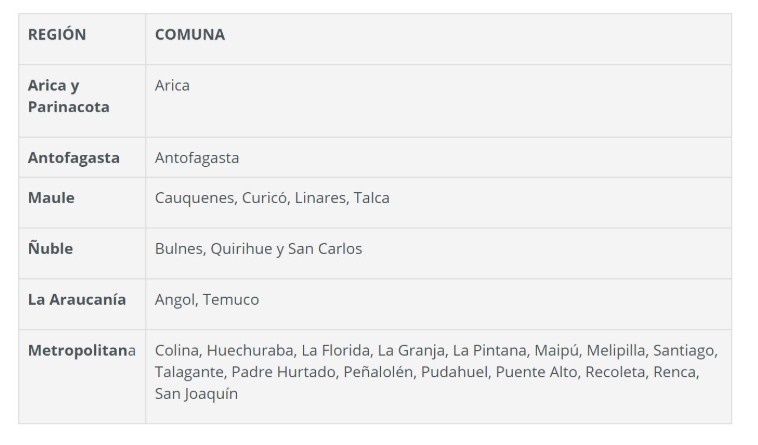Click the REGIÓN column header
The height and width of the screenshot is (445, 758).
point(57,35)
